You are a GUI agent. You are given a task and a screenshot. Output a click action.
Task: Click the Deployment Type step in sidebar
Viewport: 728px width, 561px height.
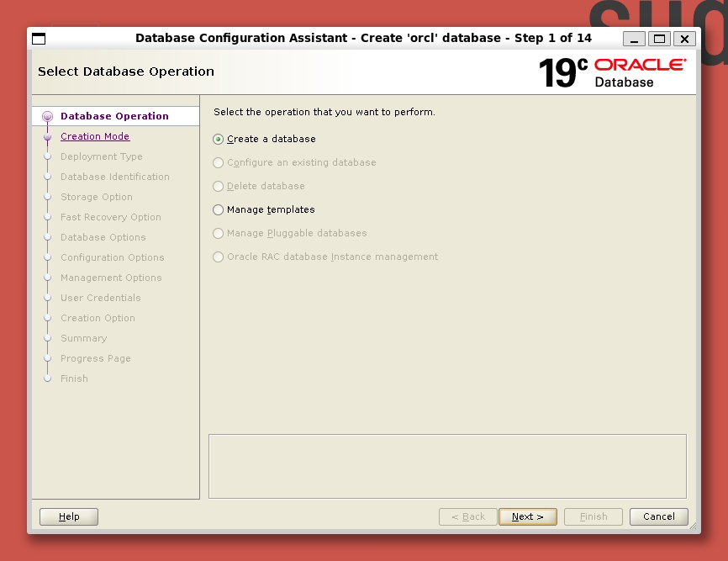(102, 157)
